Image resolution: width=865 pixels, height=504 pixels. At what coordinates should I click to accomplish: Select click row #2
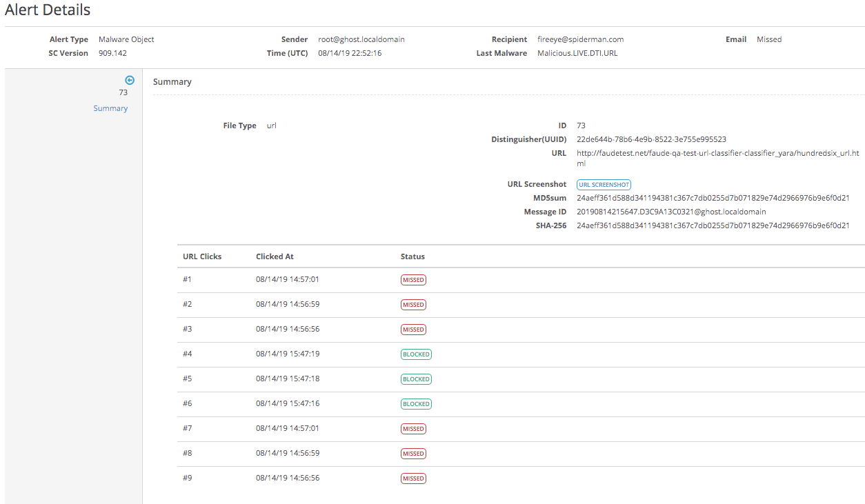[521, 305]
